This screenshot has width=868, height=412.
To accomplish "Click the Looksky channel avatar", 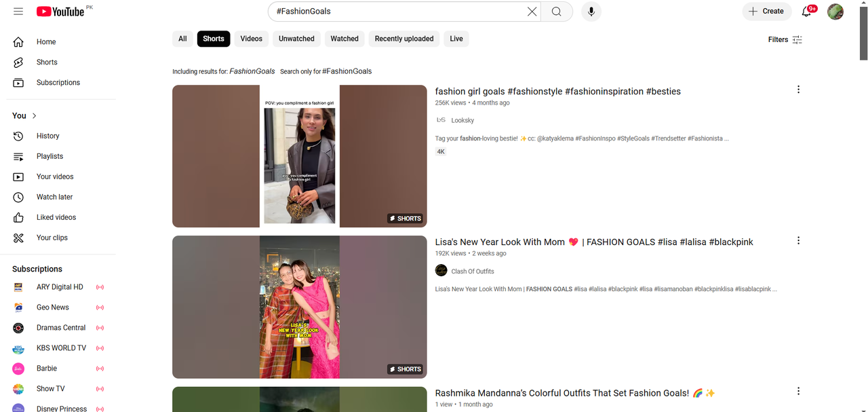I will pyautogui.click(x=441, y=120).
